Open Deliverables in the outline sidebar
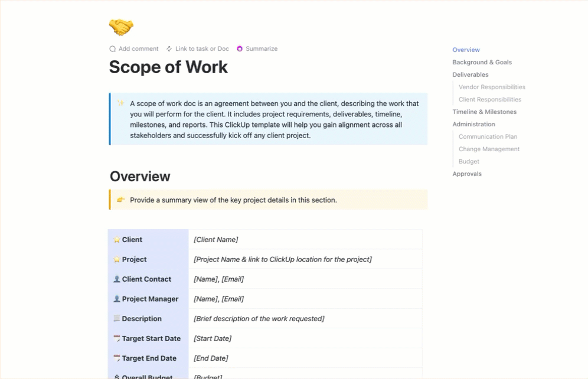 470,75
